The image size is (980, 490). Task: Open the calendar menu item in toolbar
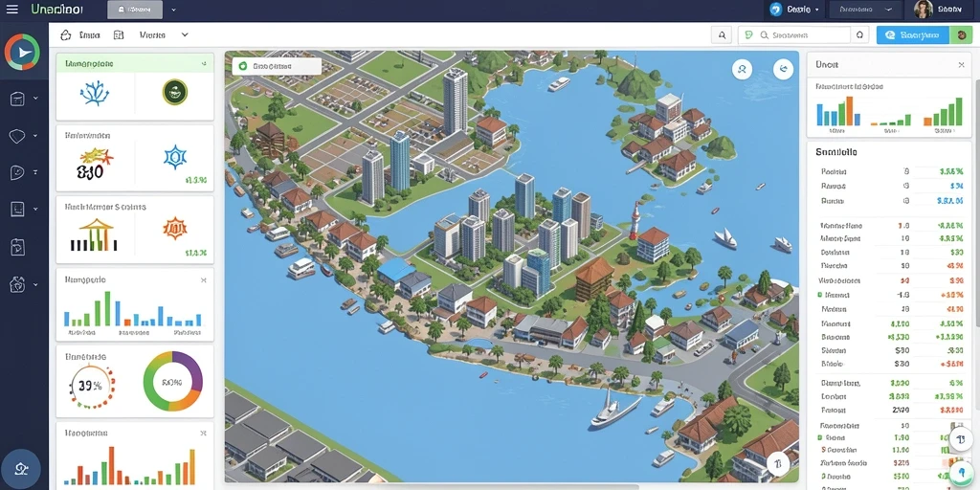point(119,35)
